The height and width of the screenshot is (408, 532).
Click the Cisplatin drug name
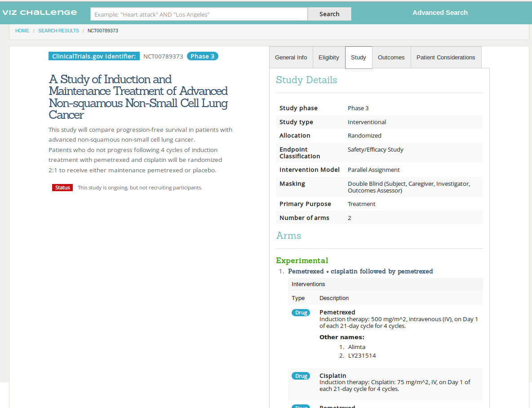point(333,376)
